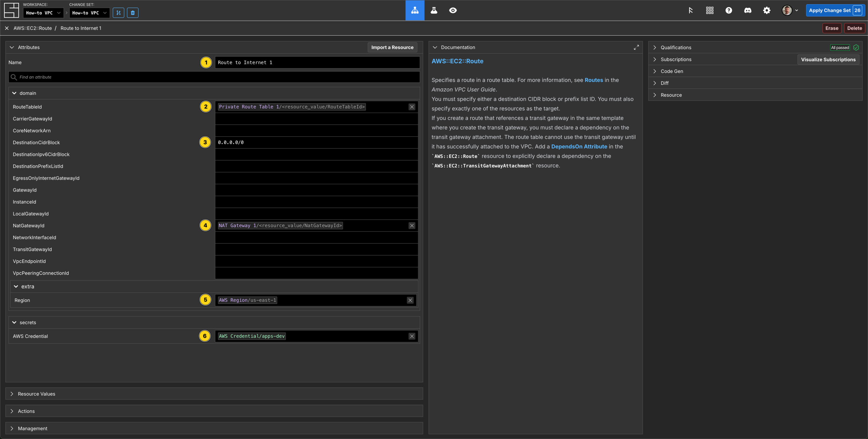Click the All passed status badge

coord(840,48)
